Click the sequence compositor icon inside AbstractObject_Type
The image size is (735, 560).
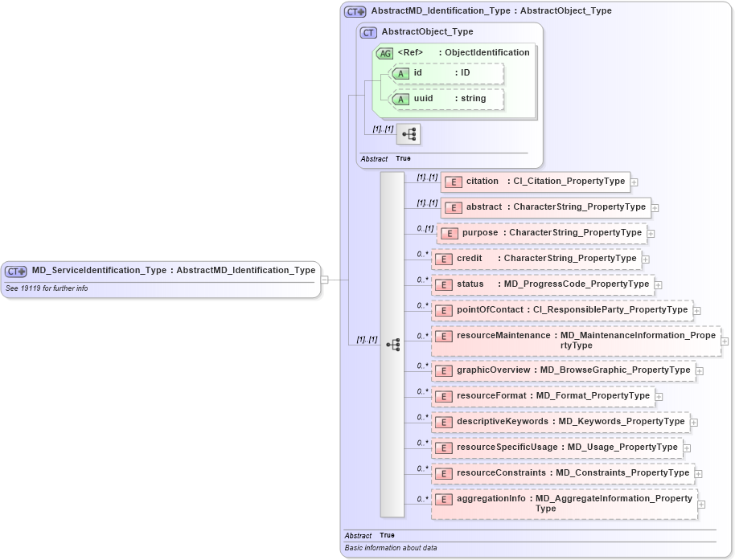click(x=409, y=133)
